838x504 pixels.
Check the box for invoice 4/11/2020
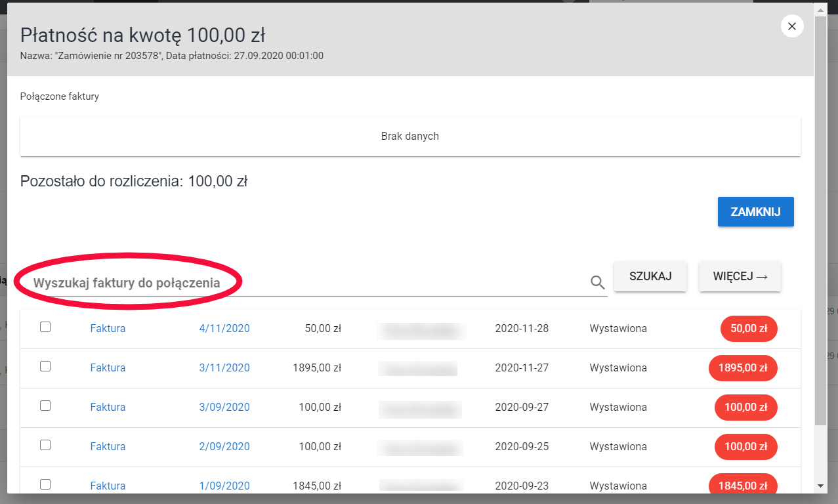point(45,327)
